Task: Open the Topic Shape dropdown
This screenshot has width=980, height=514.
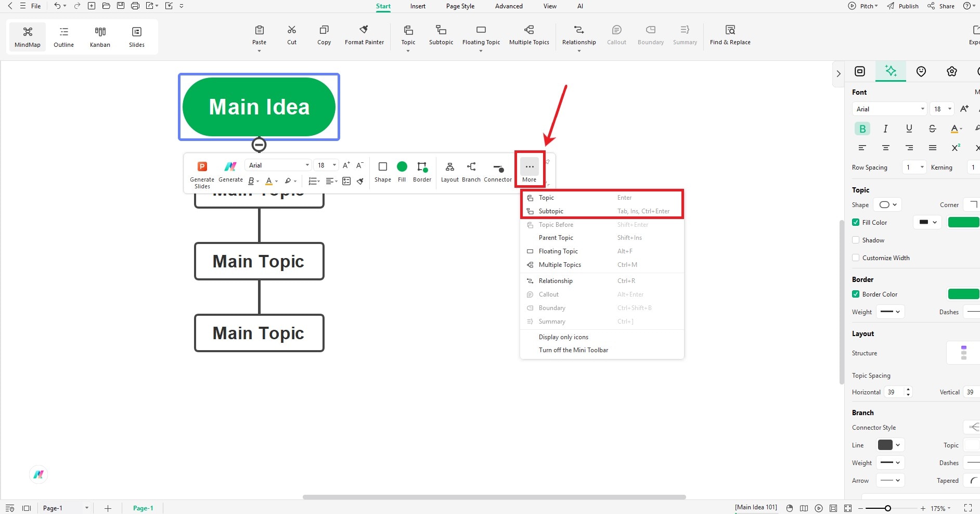Action: [x=887, y=204]
